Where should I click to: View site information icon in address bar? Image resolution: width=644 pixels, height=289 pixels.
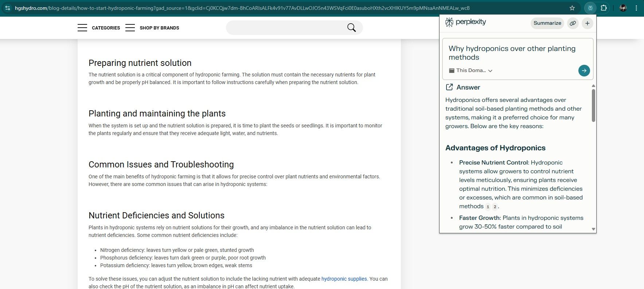point(7,8)
